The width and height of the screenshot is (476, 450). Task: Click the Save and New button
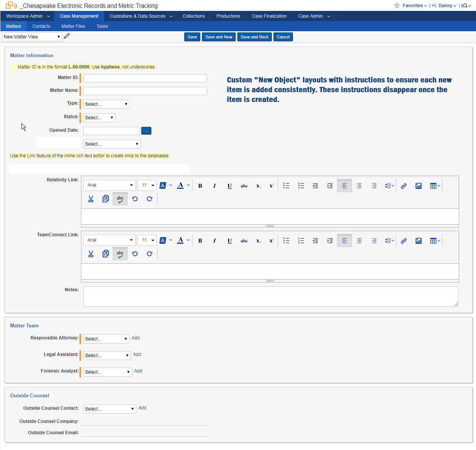click(218, 36)
